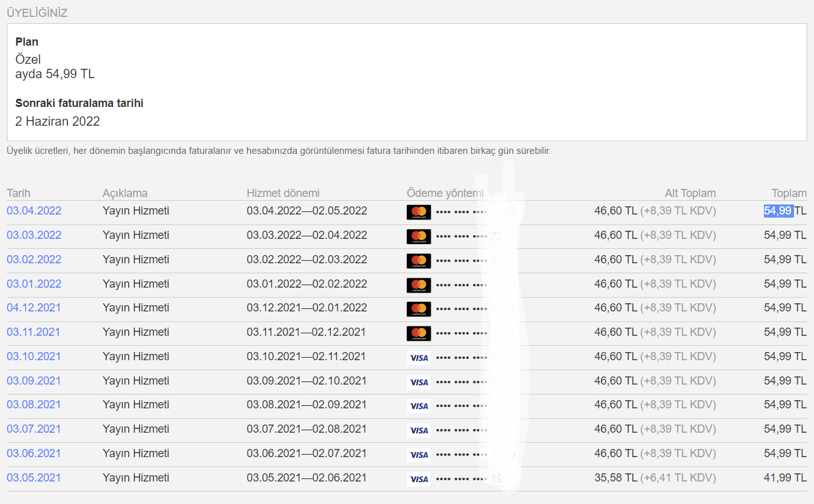This screenshot has width=814, height=504.
Task: Click Sonraki faturalama tarihi label
Action: point(79,103)
